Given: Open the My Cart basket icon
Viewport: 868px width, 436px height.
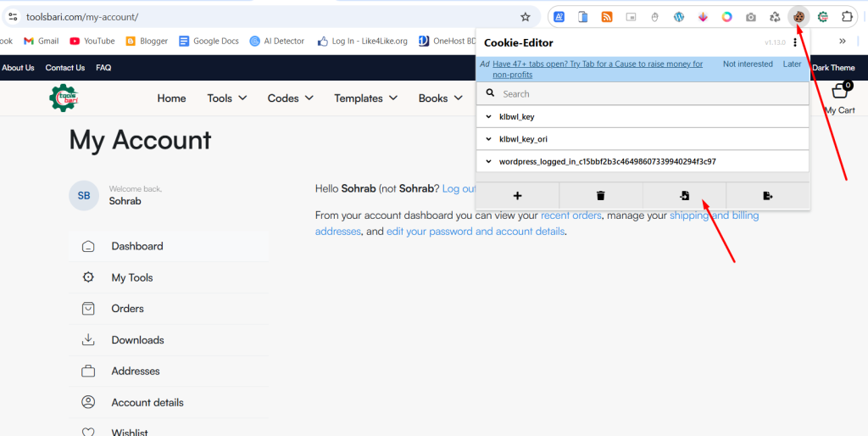Looking at the screenshot, I should (840, 91).
